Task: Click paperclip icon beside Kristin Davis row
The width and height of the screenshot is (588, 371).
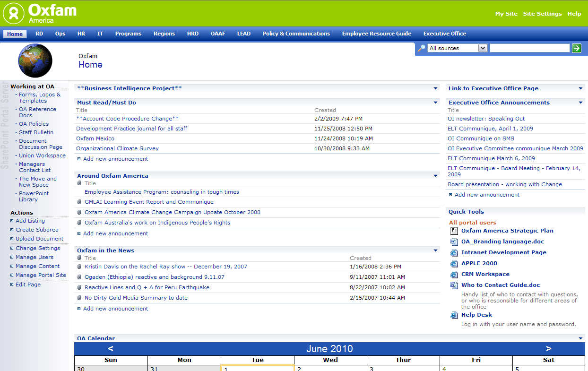Action: 79,267
